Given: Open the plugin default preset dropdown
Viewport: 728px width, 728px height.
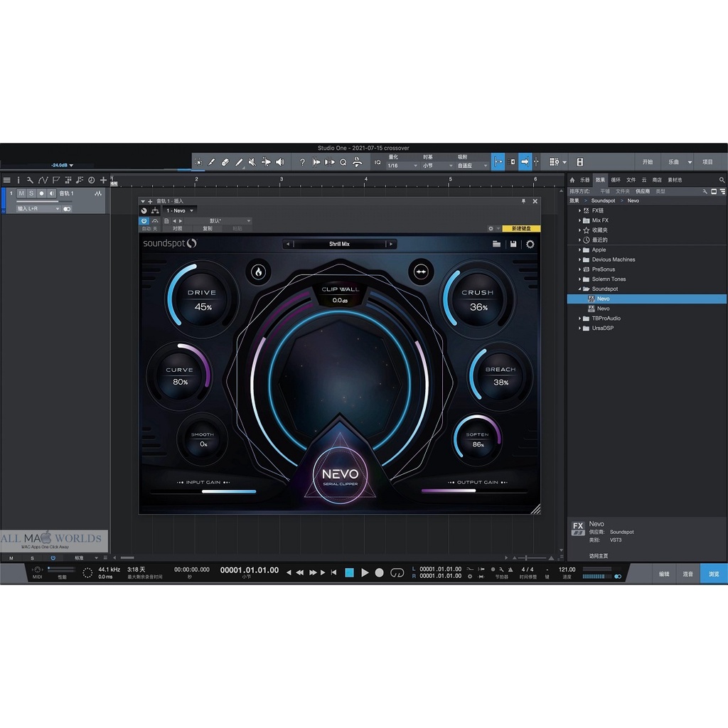Looking at the screenshot, I should click(219, 221).
